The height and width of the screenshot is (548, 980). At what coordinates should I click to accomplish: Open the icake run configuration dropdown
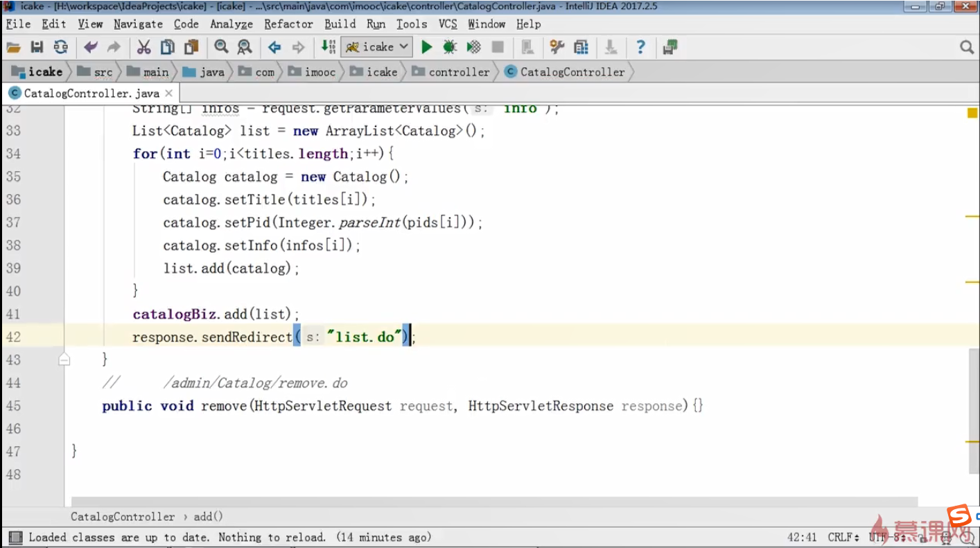(x=377, y=47)
